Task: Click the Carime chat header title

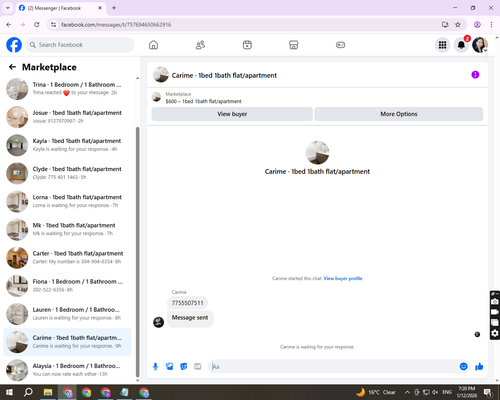Action: click(224, 75)
